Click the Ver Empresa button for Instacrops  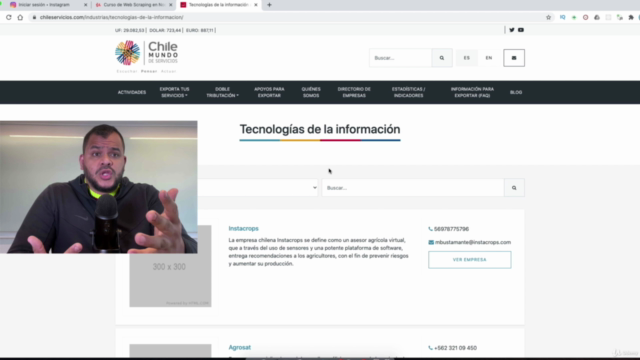tap(469, 260)
